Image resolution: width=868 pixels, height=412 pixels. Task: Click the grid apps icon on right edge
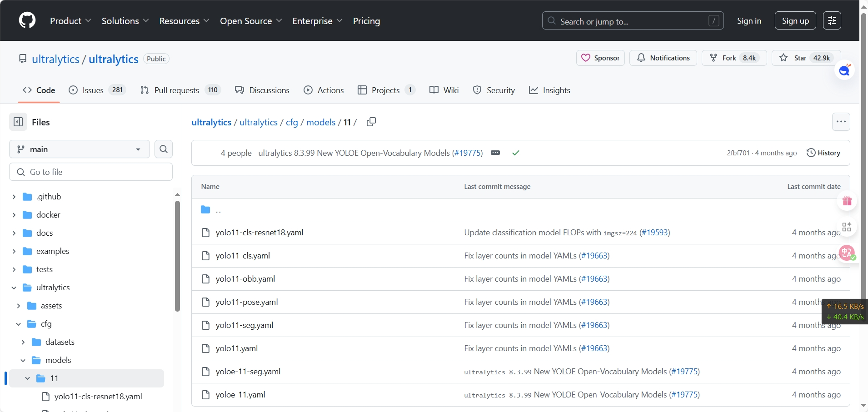847,227
